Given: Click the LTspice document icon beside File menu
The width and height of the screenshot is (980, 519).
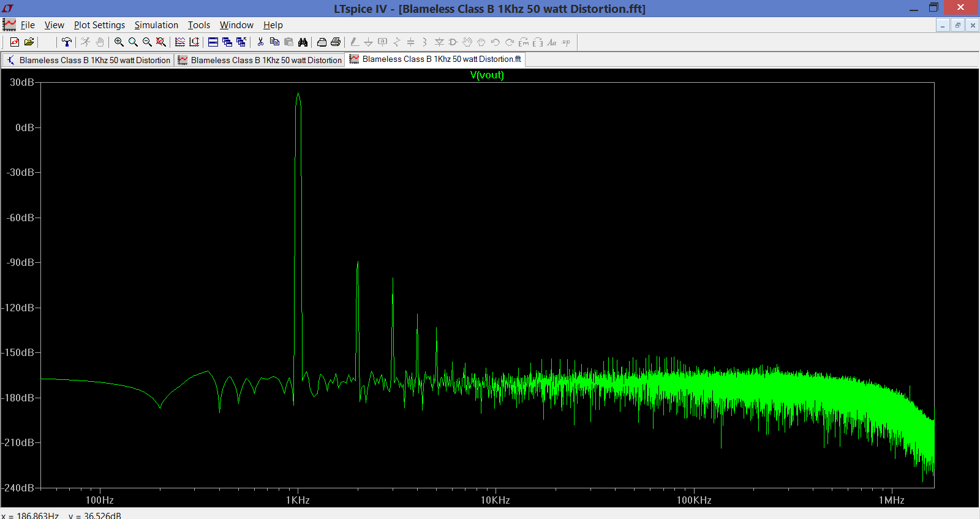Looking at the screenshot, I should (x=9, y=25).
